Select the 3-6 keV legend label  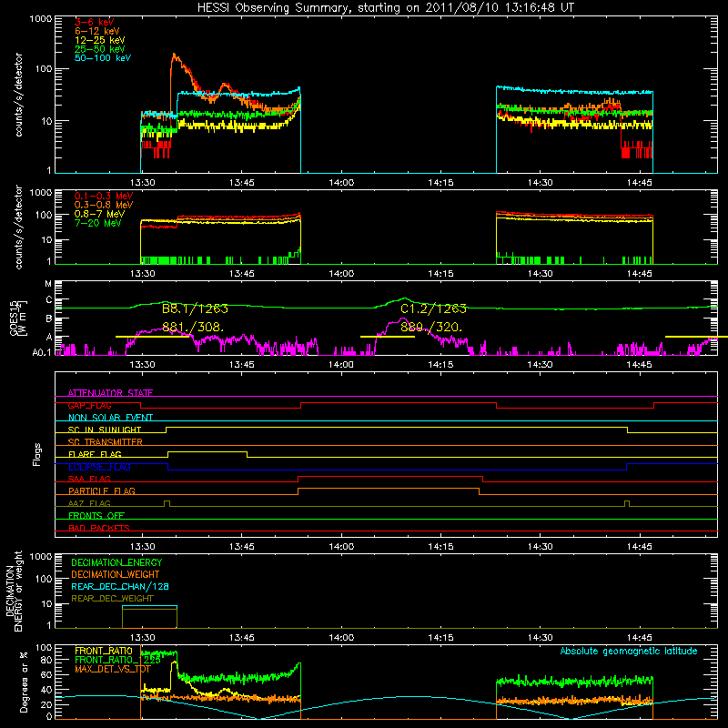coord(95,22)
